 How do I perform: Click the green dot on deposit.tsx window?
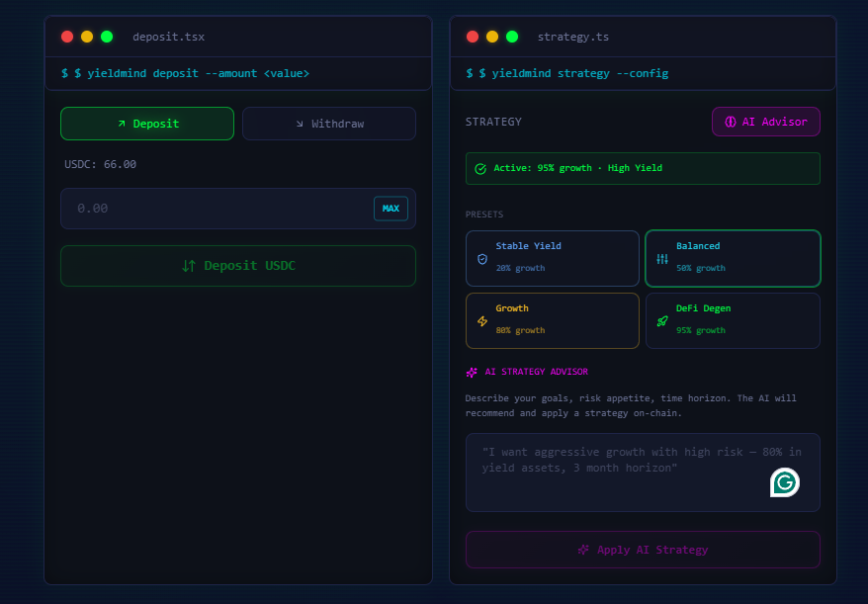coord(107,37)
